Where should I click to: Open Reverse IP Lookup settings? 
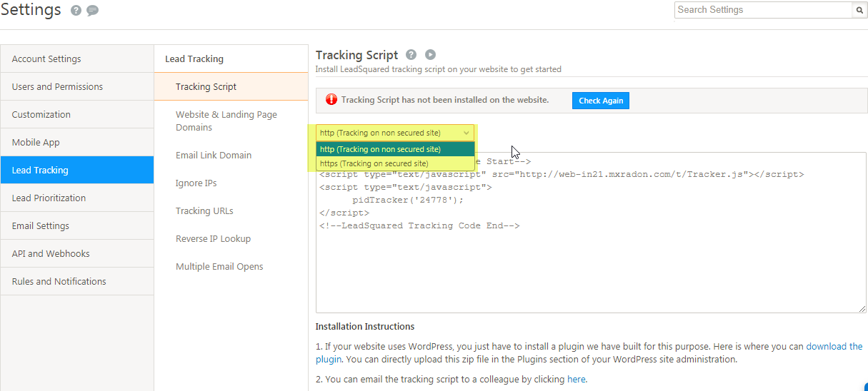[x=213, y=239]
